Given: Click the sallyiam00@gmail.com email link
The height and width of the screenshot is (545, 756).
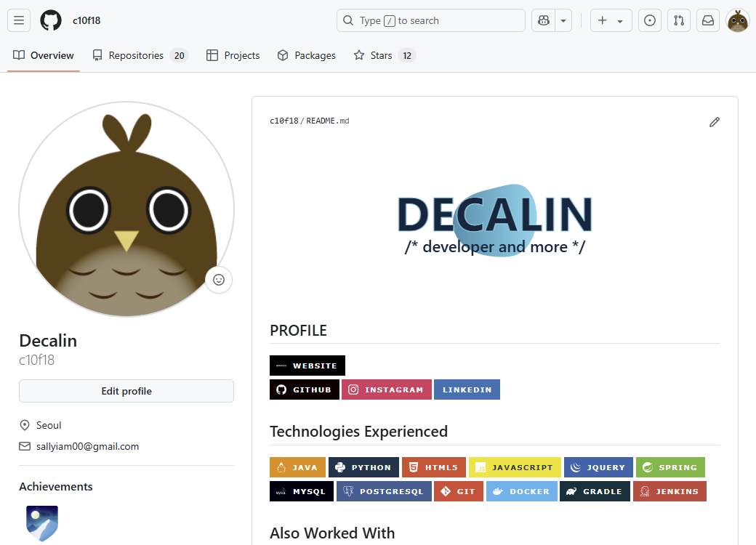Looking at the screenshot, I should click(87, 446).
